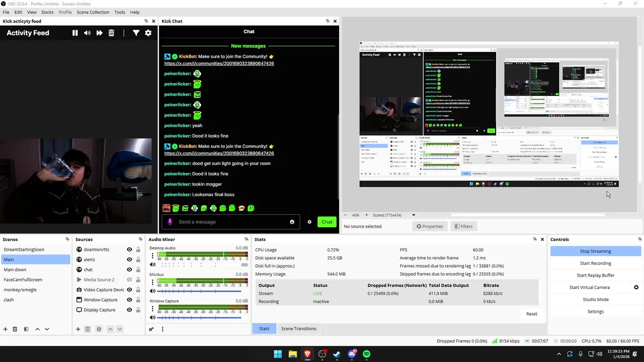
Task: Switch to Stats tab
Action: tap(264, 329)
